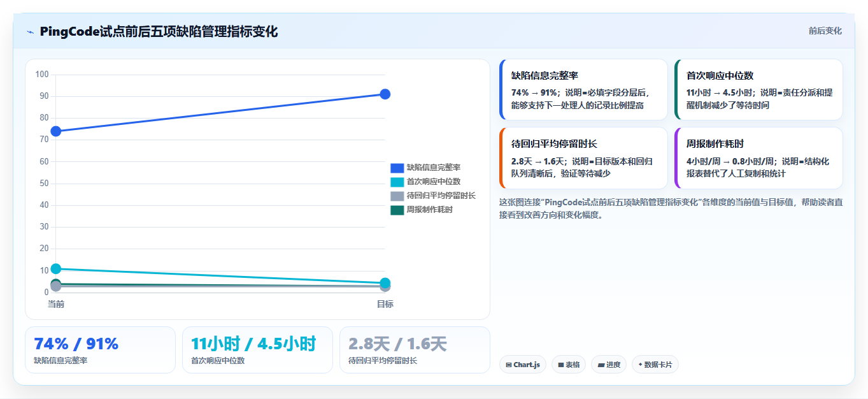Click the y-axis label 50
Screen dimensions: 868x399
click(x=45, y=184)
